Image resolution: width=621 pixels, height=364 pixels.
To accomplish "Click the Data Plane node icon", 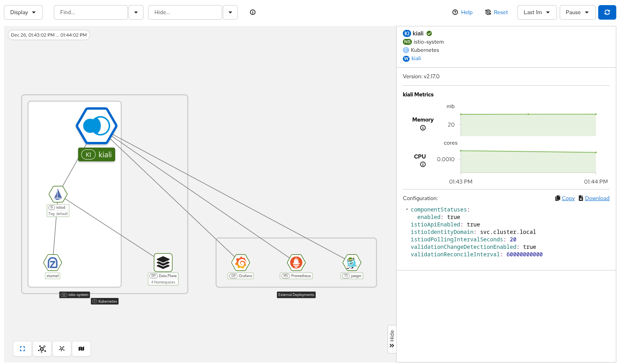I will 163,262.
